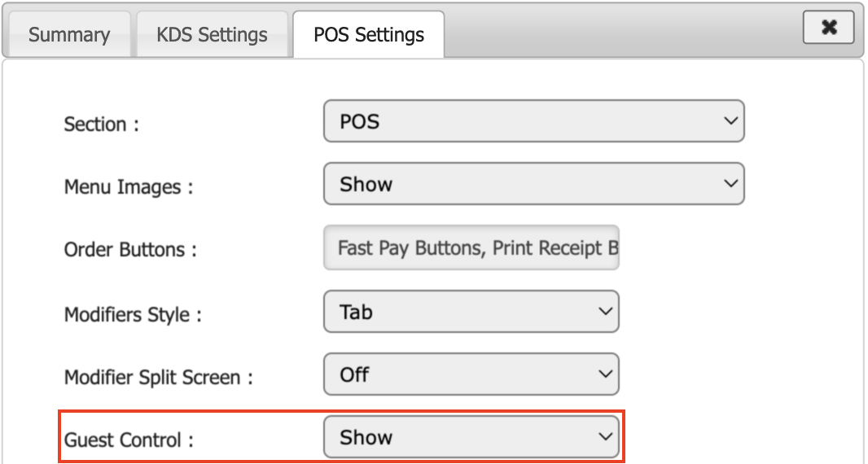Open the Modifiers Style dropdown set to Tab
Image resolution: width=868 pixels, height=464 pixels.
pyautogui.click(x=471, y=312)
